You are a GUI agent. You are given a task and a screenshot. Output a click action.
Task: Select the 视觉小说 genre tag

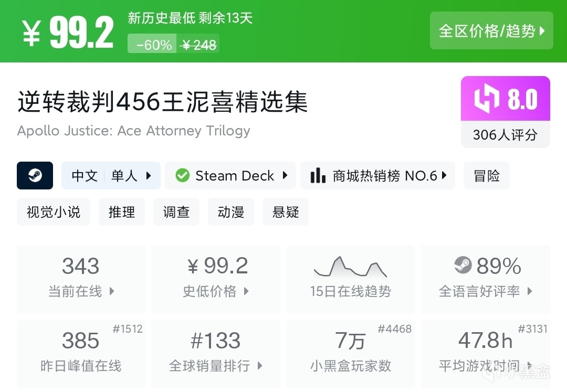point(54,212)
